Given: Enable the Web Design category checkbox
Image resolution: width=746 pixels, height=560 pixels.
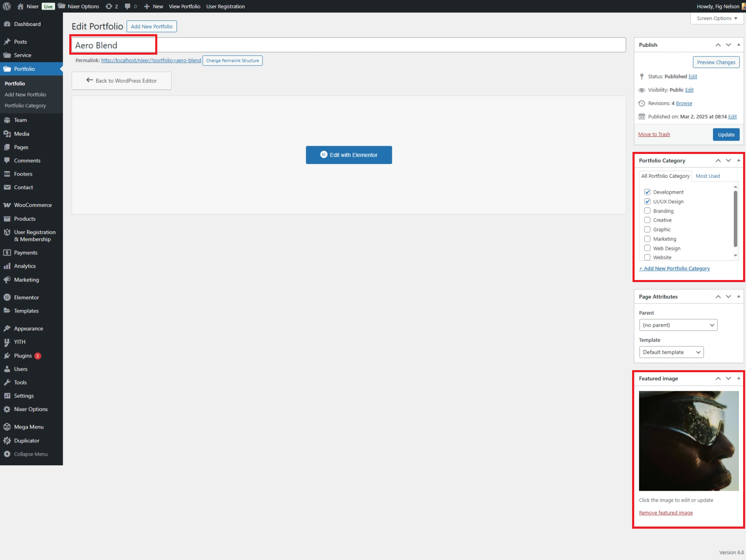Looking at the screenshot, I should point(647,248).
